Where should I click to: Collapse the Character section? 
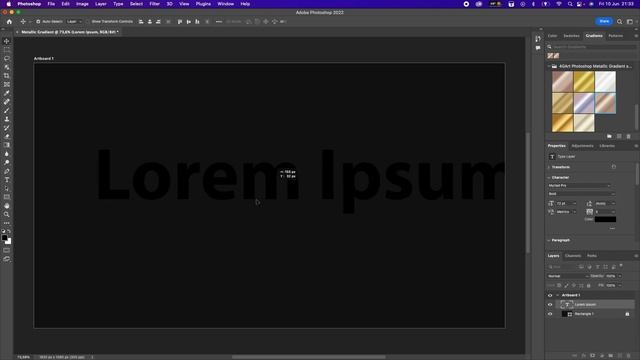(x=549, y=178)
